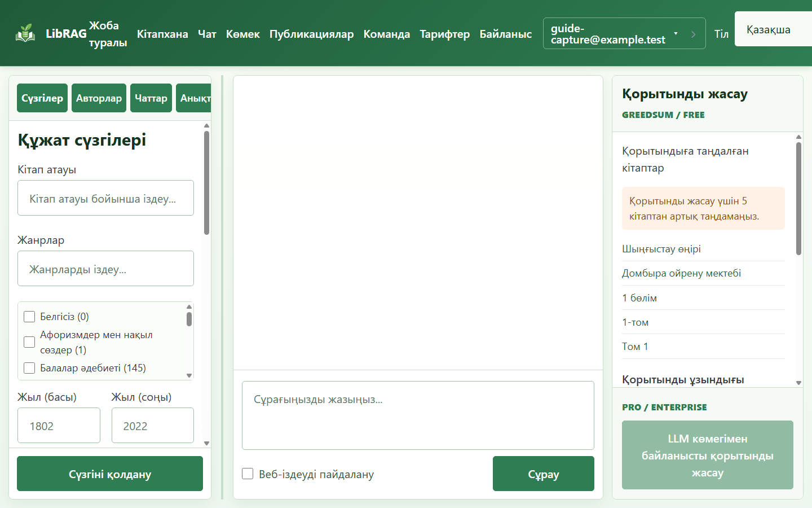This screenshot has width=812, height=508.
Task: Select Шыңғыстау өңірі in the summary list
Action: (x=703, y=249)
